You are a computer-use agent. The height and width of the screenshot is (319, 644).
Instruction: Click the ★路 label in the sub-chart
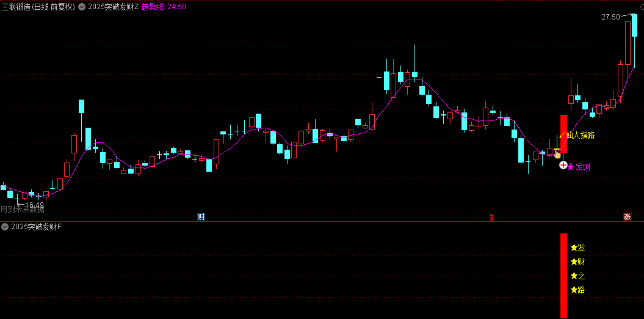point(577,290)
